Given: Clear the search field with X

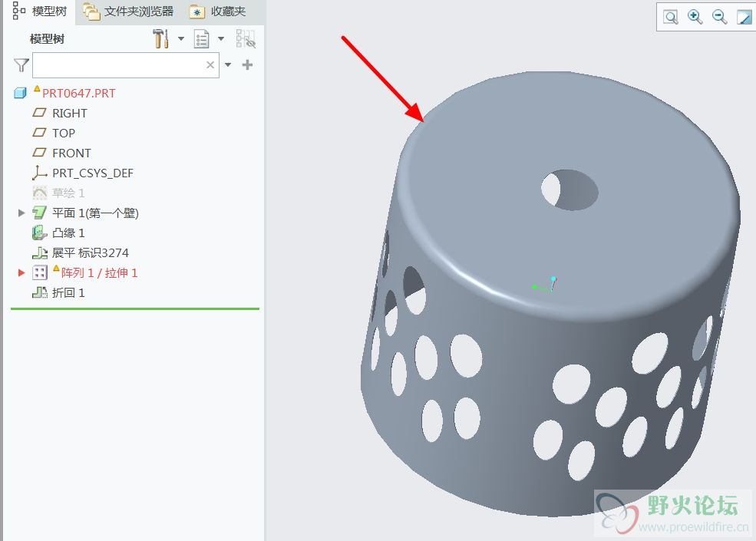Looking at the screenshot, I should click(210, 65).
